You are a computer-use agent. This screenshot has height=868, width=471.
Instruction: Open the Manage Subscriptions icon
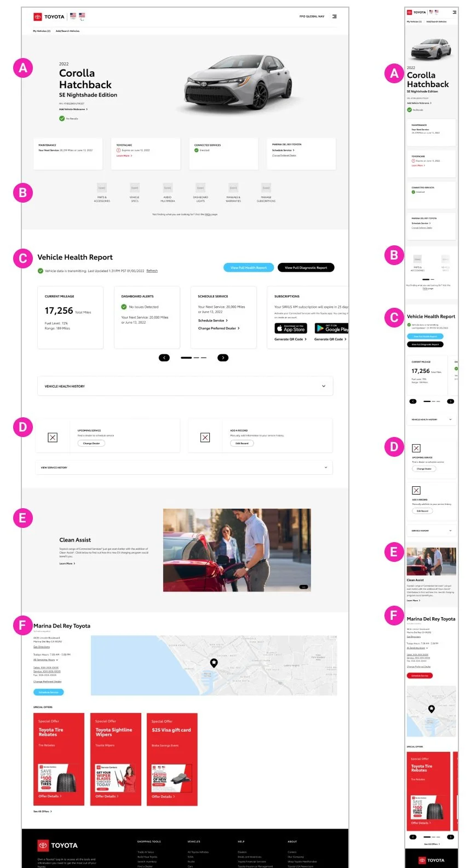(x=266, y=188)
